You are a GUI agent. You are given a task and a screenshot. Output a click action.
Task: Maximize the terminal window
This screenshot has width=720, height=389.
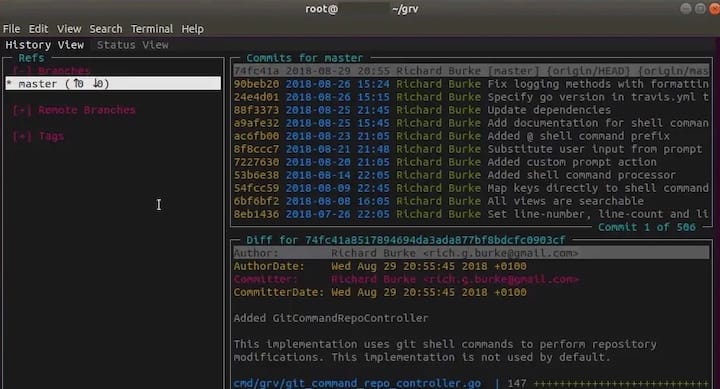(x=700, y=9)
